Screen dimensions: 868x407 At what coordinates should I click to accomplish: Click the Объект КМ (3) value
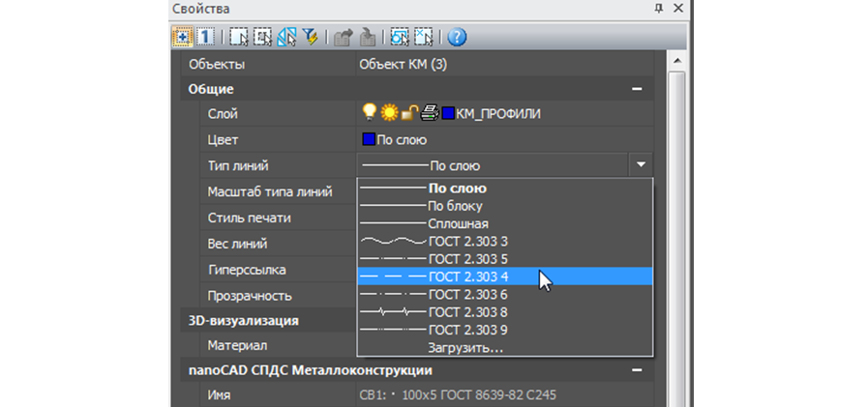(403, 65)
